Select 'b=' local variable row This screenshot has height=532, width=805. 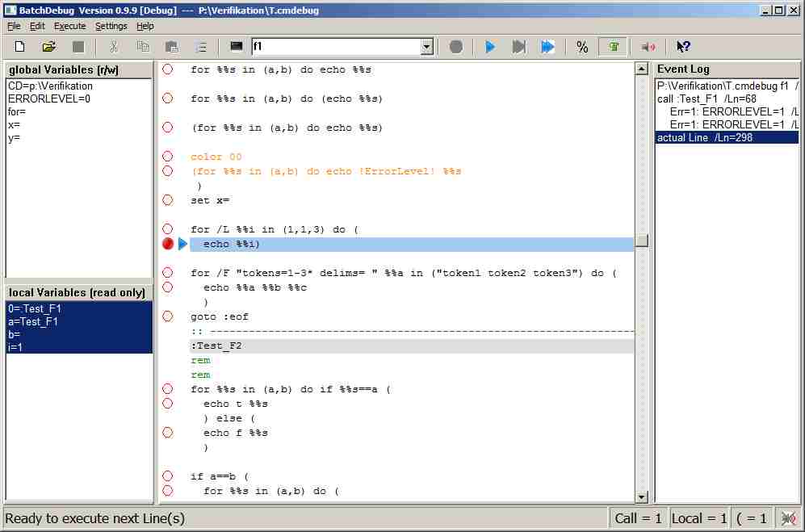click(79, 334)
